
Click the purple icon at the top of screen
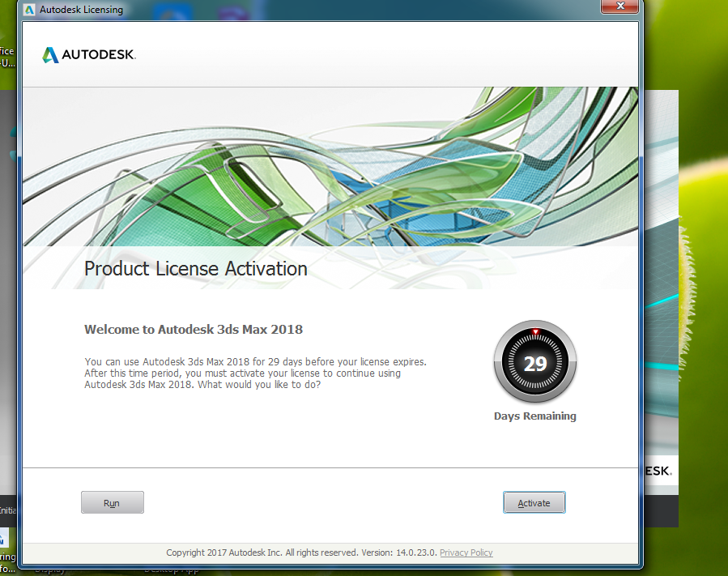[x=232, y=11]
